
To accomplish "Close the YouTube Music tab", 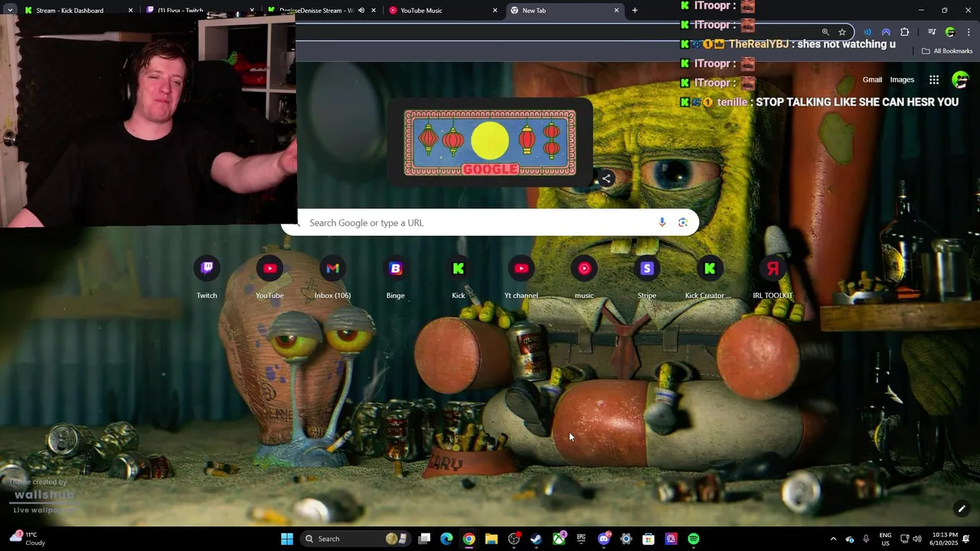I will pos(495,11).
